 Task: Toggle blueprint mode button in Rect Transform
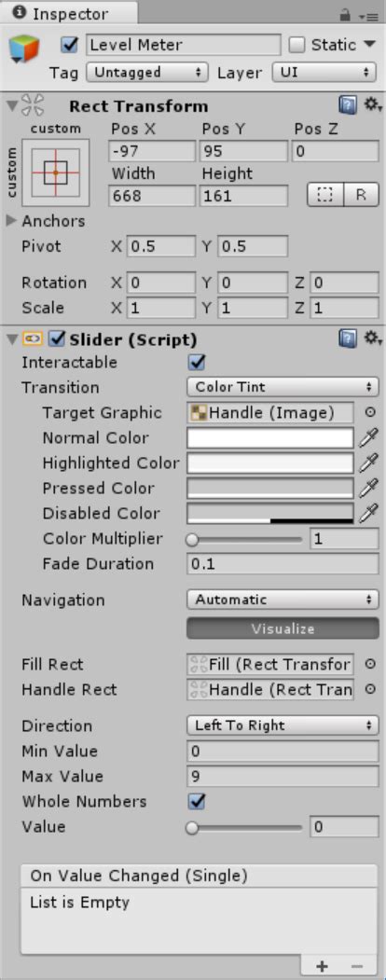pyautogui.click(x=324, y=195)
